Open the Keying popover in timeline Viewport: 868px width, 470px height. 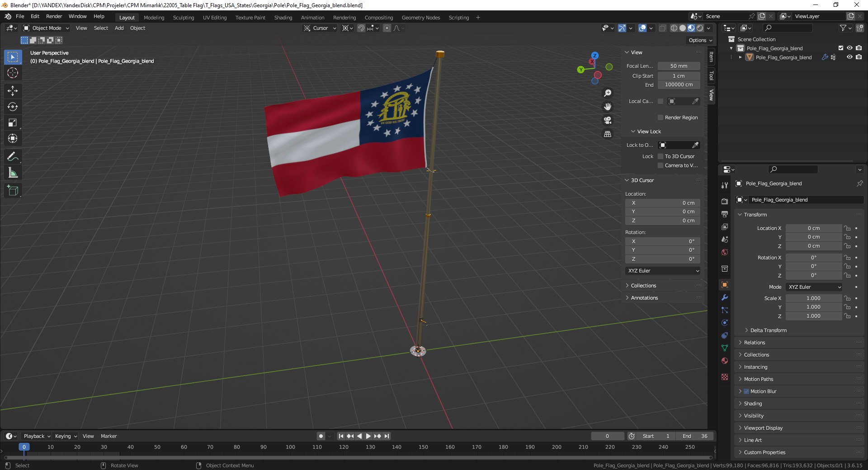pyautogui.click(x=66, y=436)
